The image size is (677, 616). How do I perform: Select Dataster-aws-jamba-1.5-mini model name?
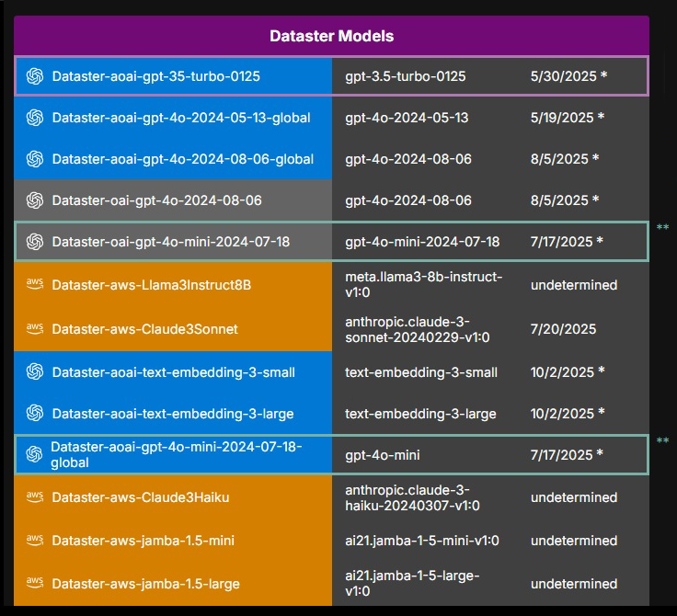click(143, 541)
